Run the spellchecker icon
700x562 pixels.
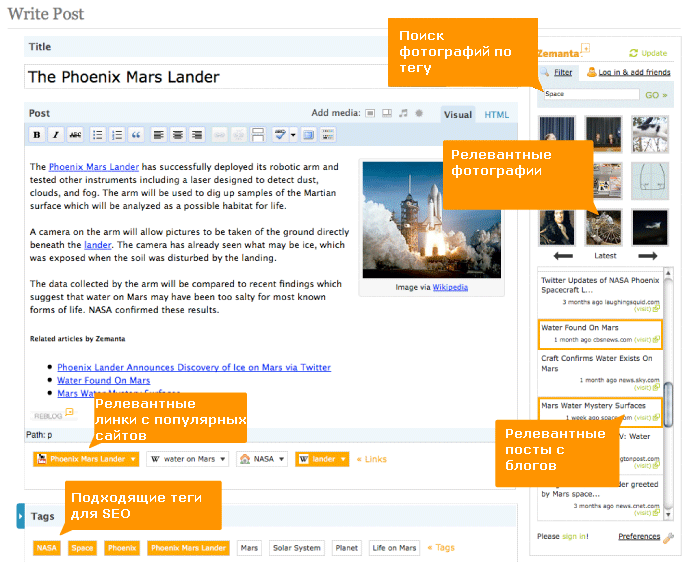pyautogui.click(x=280, y=134)
